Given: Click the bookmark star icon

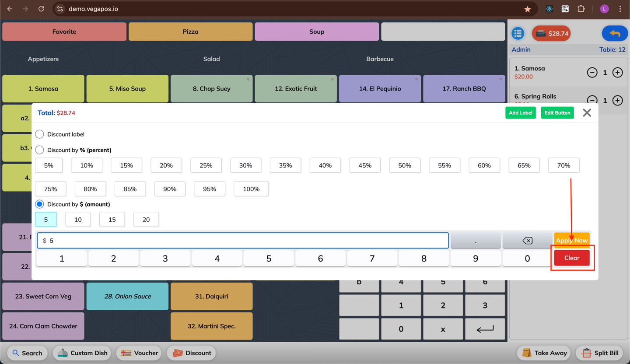Looking at the screenshot, I should click(528, 9).
